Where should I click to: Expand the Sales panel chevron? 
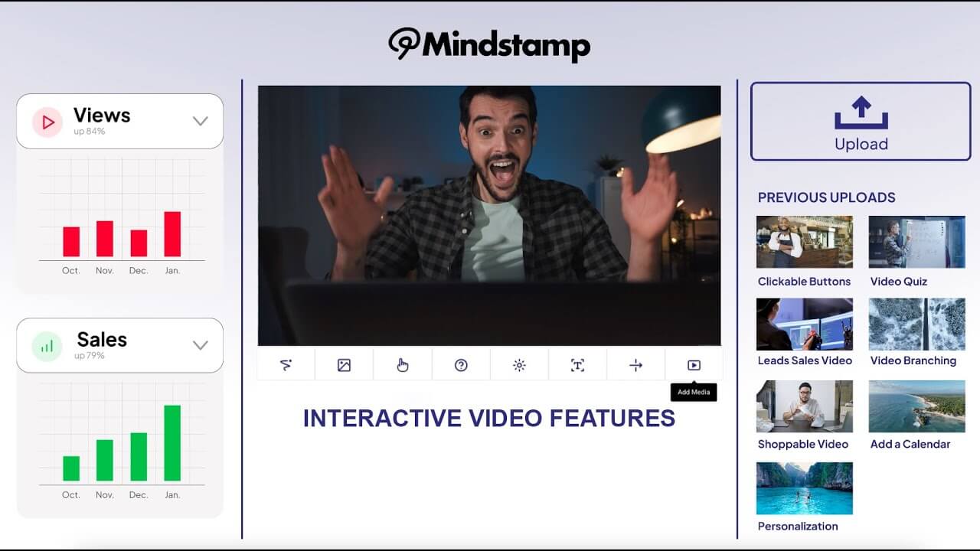pos(200,345)
